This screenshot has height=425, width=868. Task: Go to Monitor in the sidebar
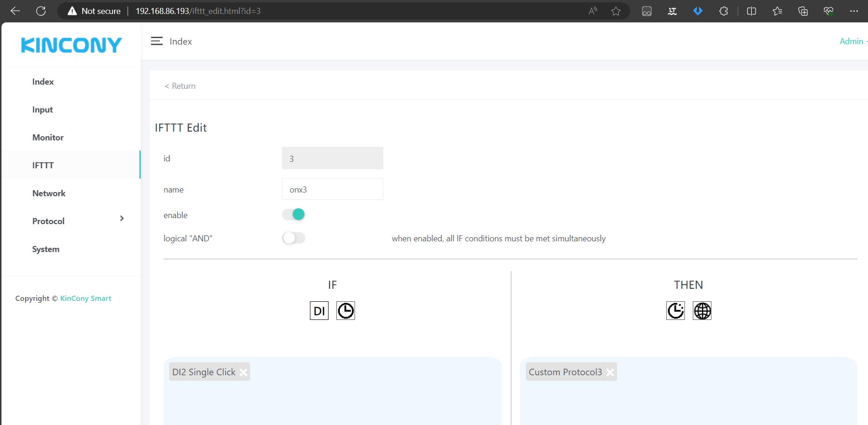[x=48, y=138]
